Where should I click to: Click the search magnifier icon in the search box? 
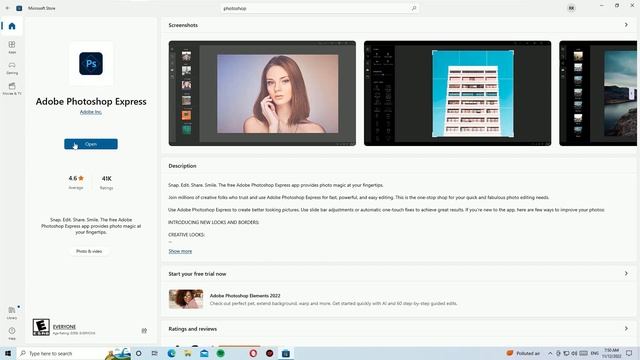coord(413,8)
